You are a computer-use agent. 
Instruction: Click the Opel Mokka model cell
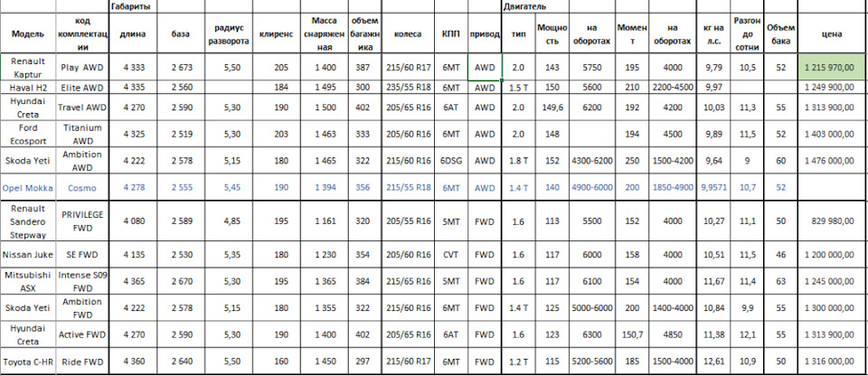point(28,188)
